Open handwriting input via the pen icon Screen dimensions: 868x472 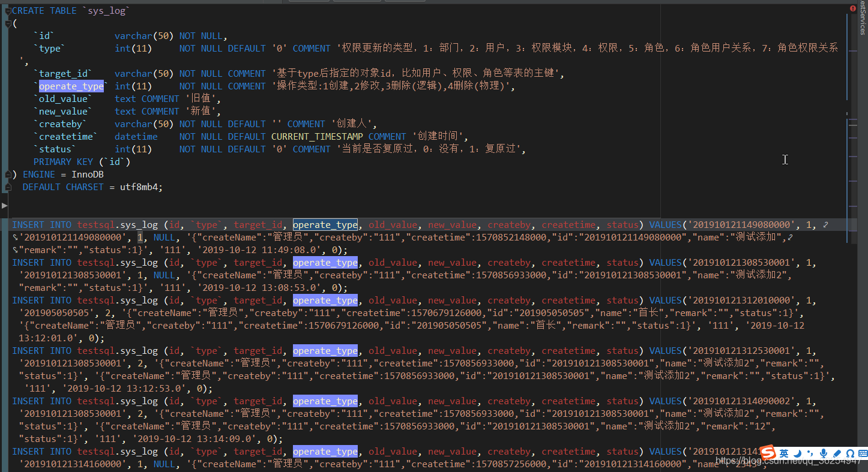tap(837, 453)
